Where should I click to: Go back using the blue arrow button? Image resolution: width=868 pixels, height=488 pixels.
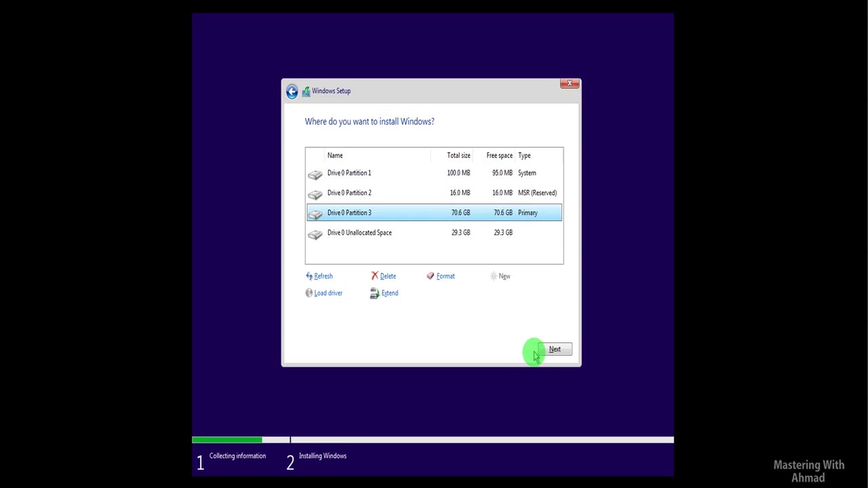click(x=292, y=91)
